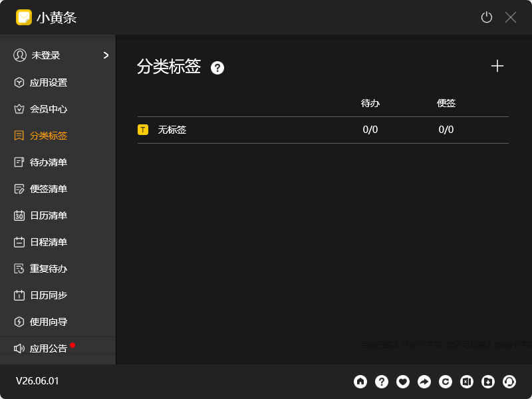The width and height of the screenshot is (532, 399).
Task: Click the Excel export icon in bottom bar
Action: point(467,382)
